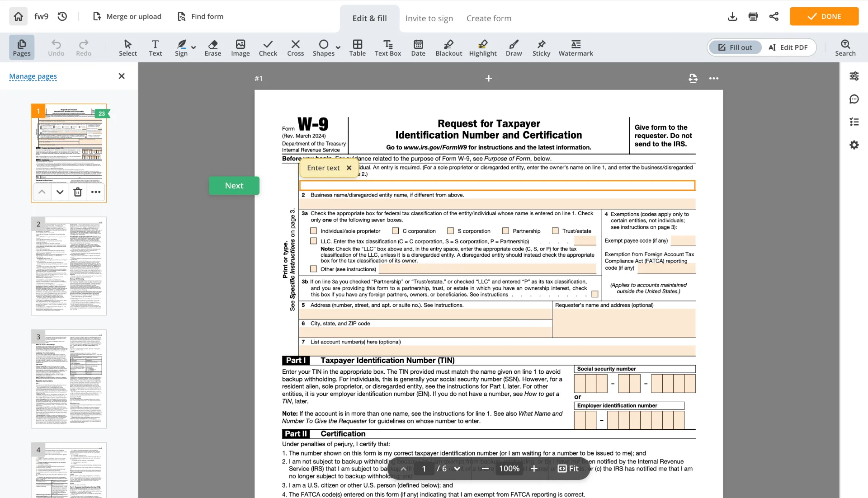
Task: Switch to Create form tab
Action: pyautogui.click(x=489, y=18)
